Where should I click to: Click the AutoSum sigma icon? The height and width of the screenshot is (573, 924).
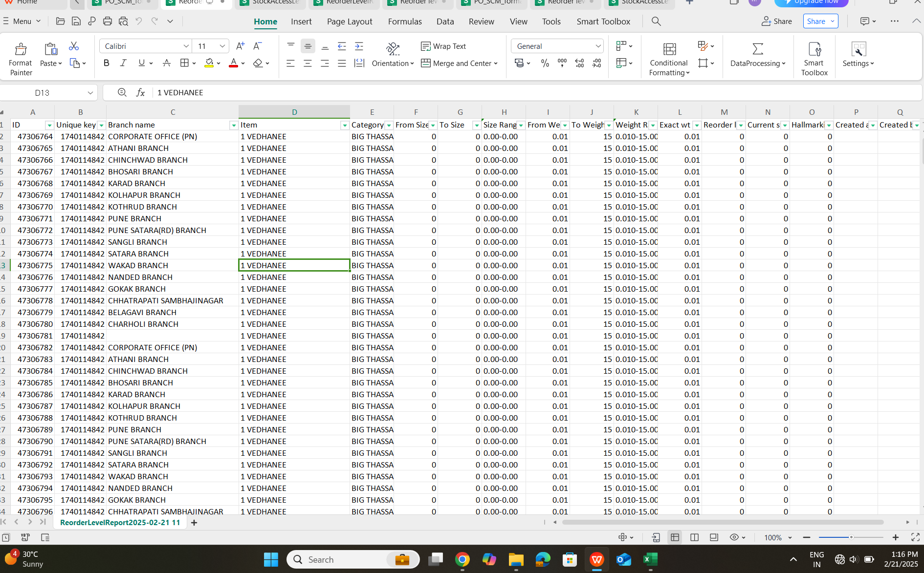[x=758, y=49]
